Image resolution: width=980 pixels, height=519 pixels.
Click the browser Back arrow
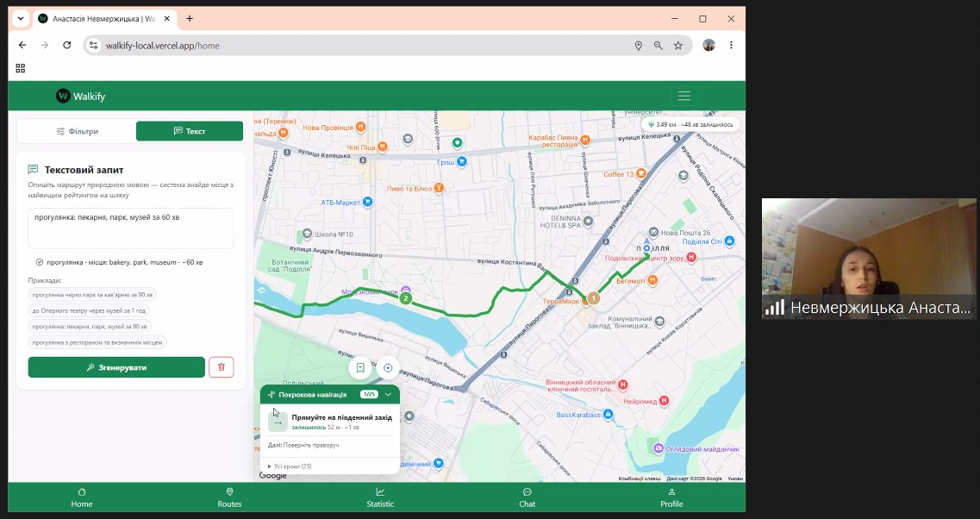pos(22,45)
